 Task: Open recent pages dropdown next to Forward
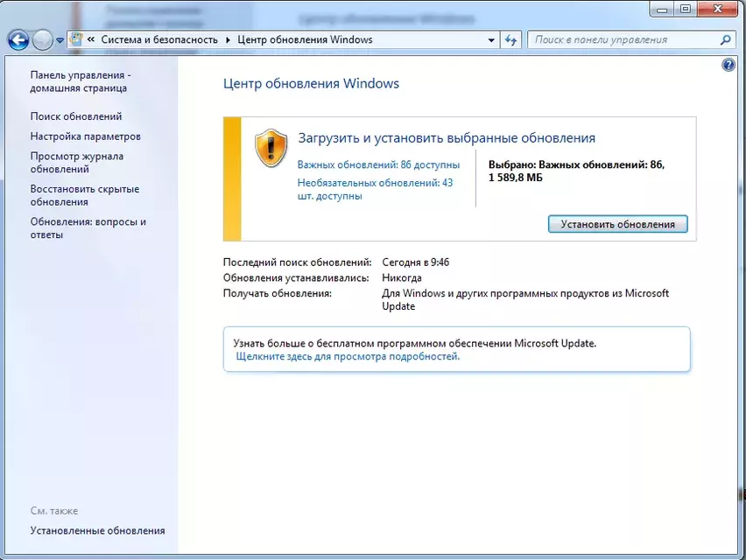pos(60,40)
